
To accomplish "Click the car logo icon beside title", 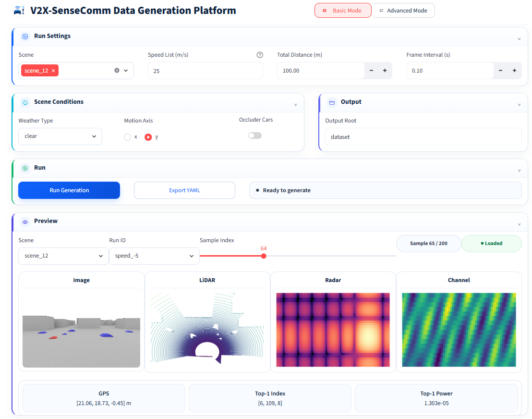I will [19, 11].
